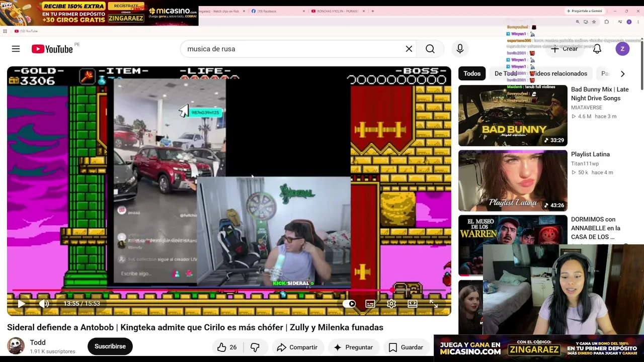Mute the video volume
Image resolution: width=644 pixels, height=362 pixels.
pos(44,304)
